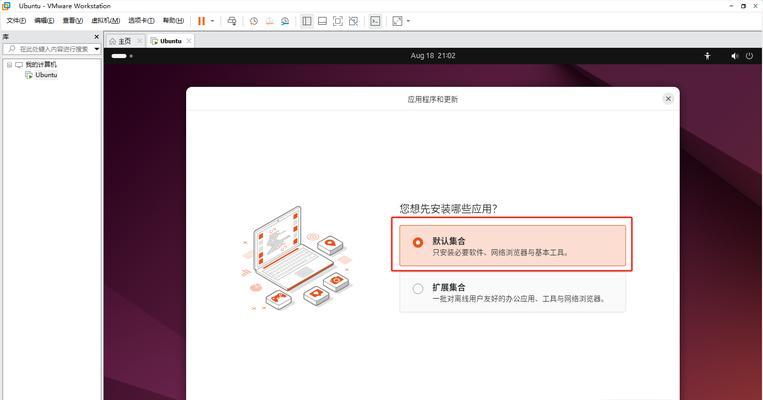Click the Ubuntu accessibility icon in top bar
763x400 pixels.
click(708, 56)
